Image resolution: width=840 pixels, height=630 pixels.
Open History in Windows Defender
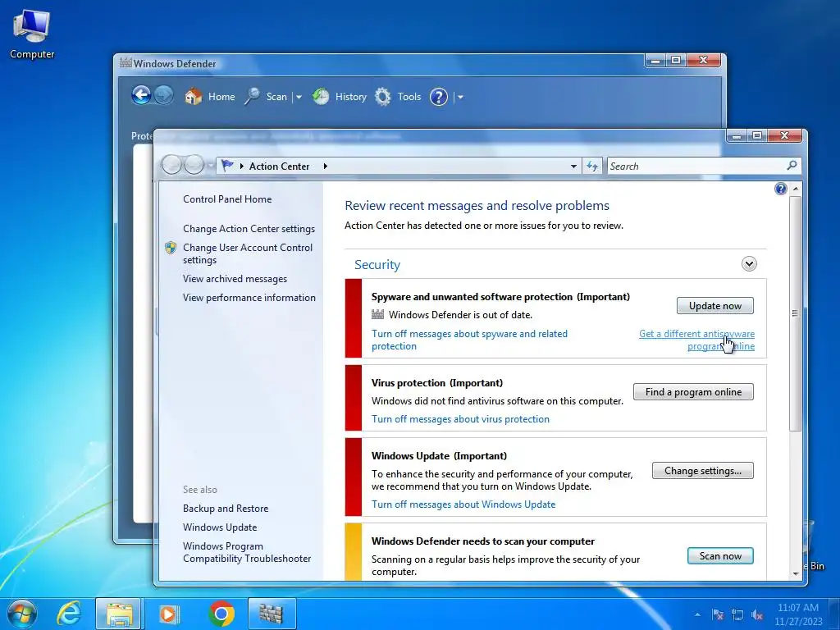click(340, 97)
